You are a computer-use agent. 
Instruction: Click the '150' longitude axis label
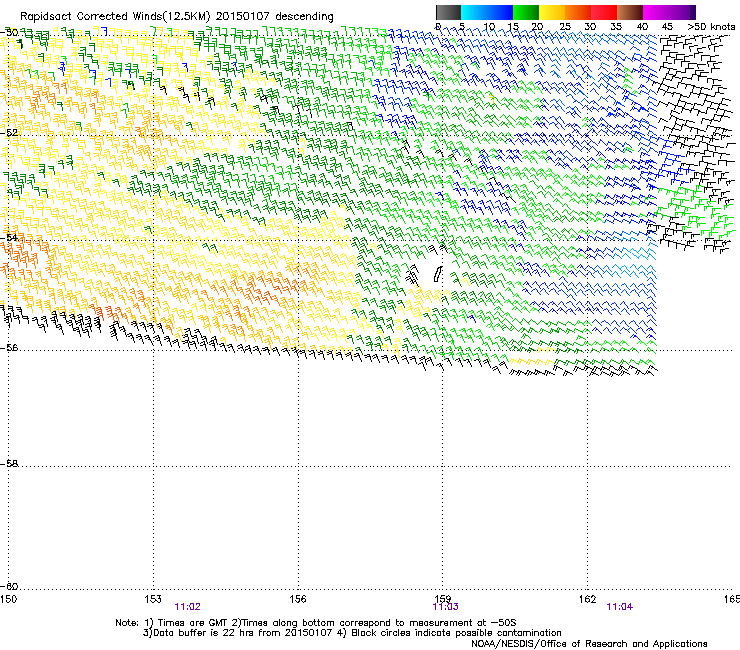pos(8,599)
